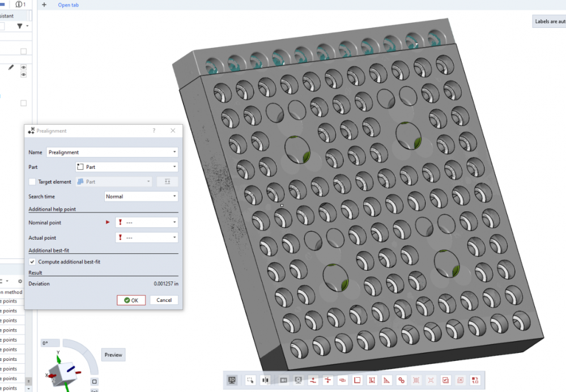The image size is (566, 392).
Task: Confirm prealignment with the OK button
Action: [131, 300]
